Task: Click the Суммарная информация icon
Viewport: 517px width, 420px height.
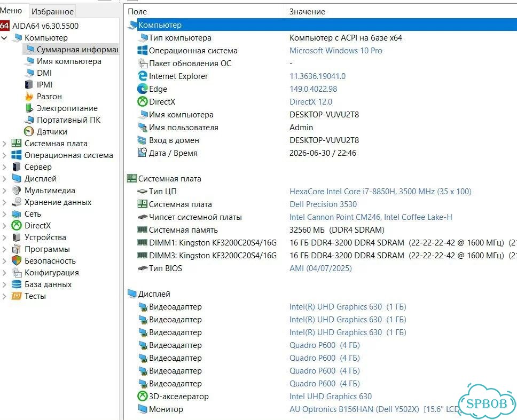Action: point(30,50)
